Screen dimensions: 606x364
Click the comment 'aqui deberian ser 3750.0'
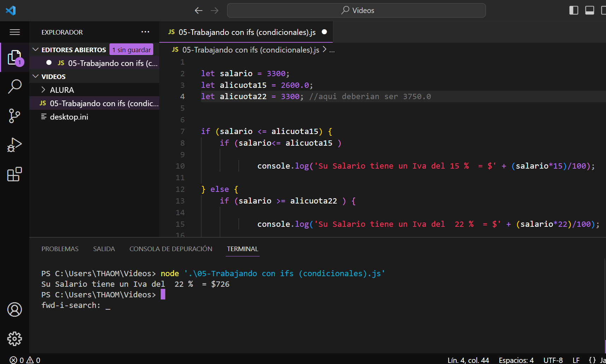tap(370, 97)
